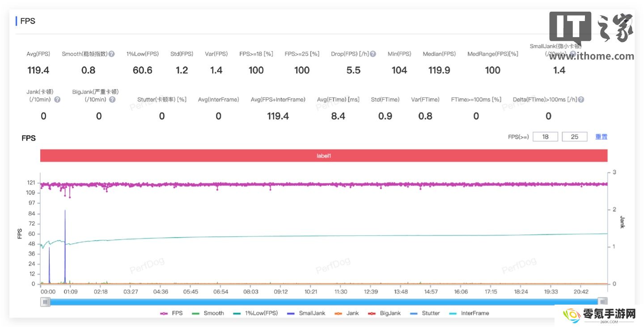Open help icon beside Drop(FPS) [/h]
644x327 pixels.
pyautogui.click(x=373, y=54)
